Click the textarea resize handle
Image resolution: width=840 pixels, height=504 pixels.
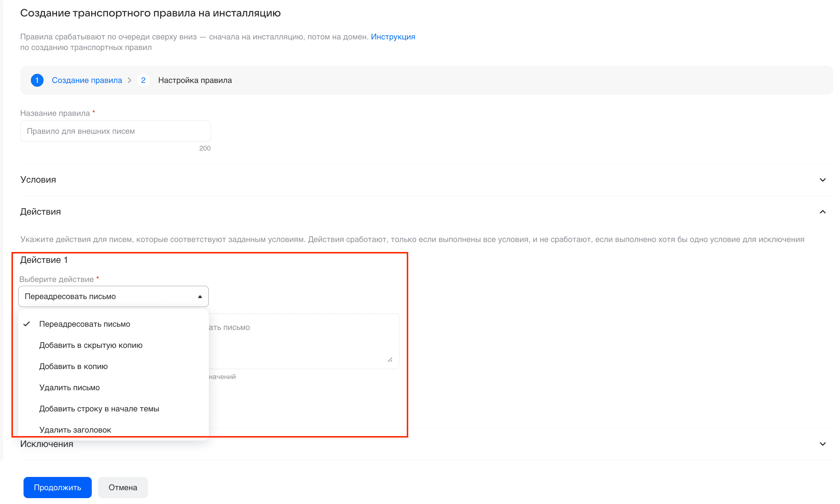coord(390,360)
